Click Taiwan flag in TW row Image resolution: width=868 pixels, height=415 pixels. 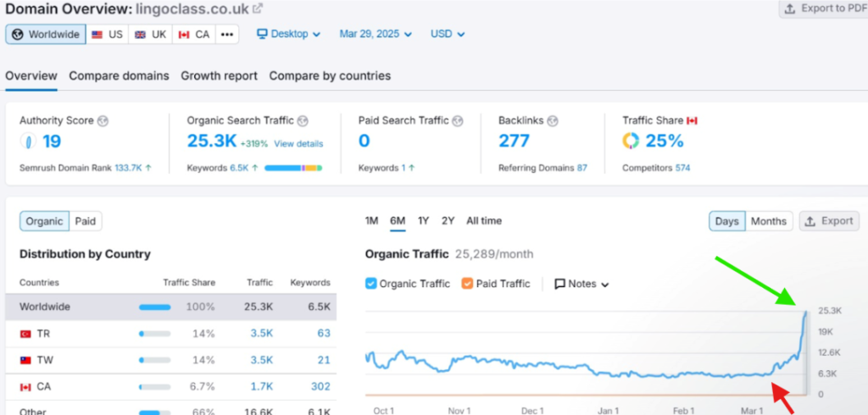click(x=25, y=360)
